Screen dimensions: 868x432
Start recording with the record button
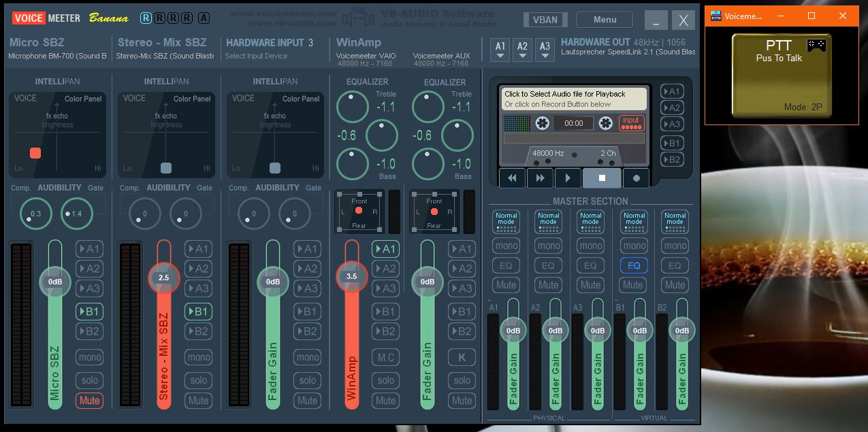pyautogui.click(x=637, y=178)
